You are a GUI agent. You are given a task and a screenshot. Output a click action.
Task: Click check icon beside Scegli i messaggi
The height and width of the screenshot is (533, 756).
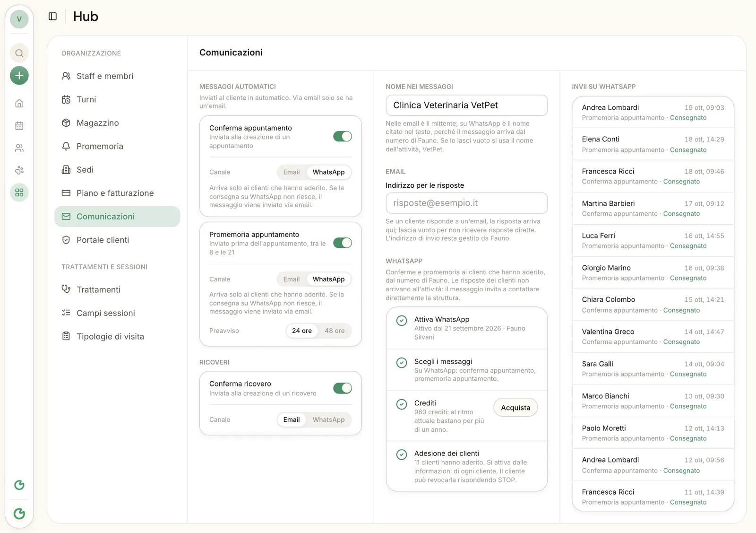click(x=402, y=363)
